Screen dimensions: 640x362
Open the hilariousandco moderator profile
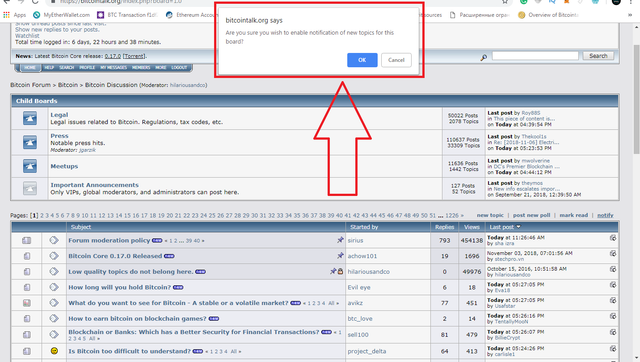[187, 85]
